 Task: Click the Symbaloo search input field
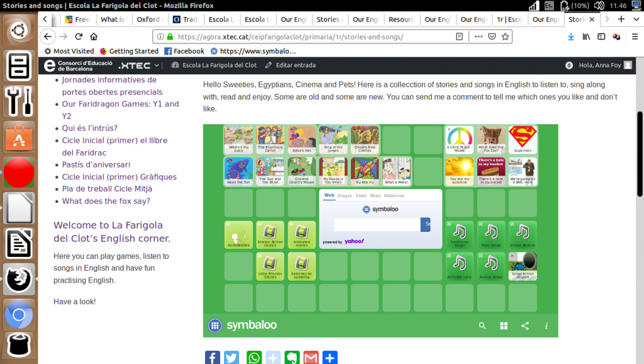[x=376, y=224]
